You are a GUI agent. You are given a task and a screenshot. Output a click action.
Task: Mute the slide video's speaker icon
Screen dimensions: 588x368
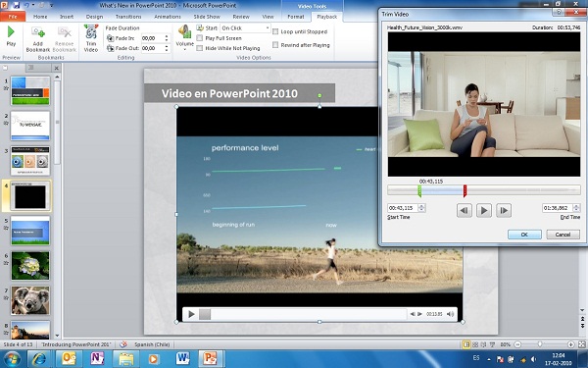coord(450,314)
